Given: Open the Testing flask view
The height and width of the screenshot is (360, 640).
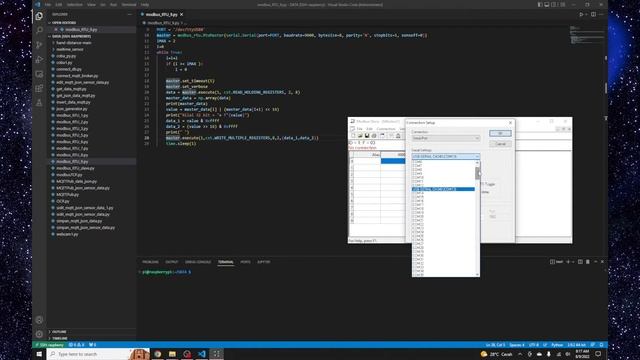Looking at the screenshot, I should tap(39, 102).
